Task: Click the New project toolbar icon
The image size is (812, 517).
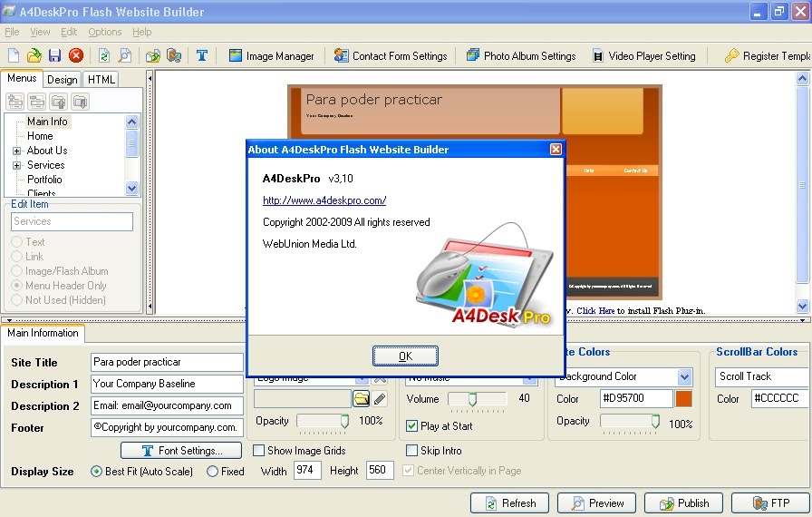Action: [x=14, y=55]
